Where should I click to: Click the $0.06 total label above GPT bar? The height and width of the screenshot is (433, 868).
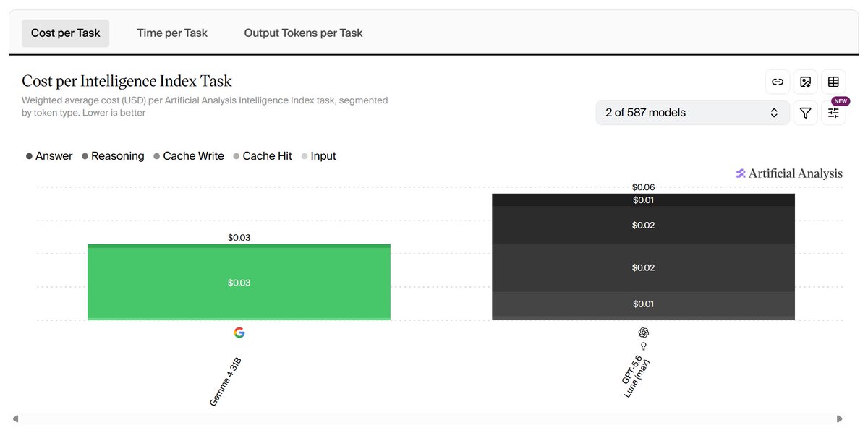click(x=643, y=187)
